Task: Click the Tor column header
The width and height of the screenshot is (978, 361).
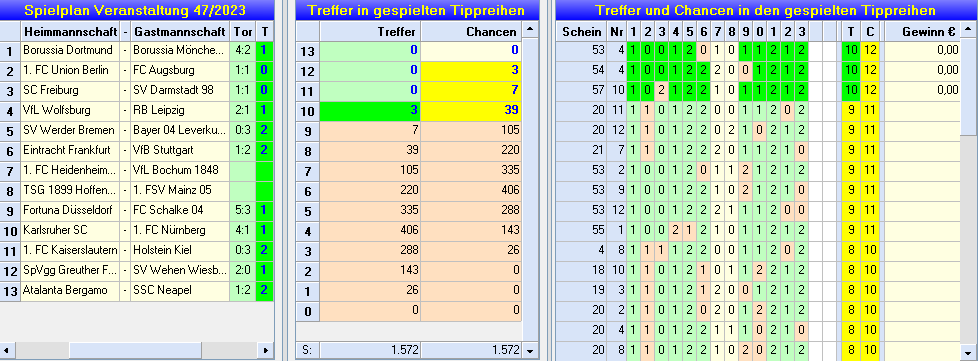Action: [x=243, y=31]
